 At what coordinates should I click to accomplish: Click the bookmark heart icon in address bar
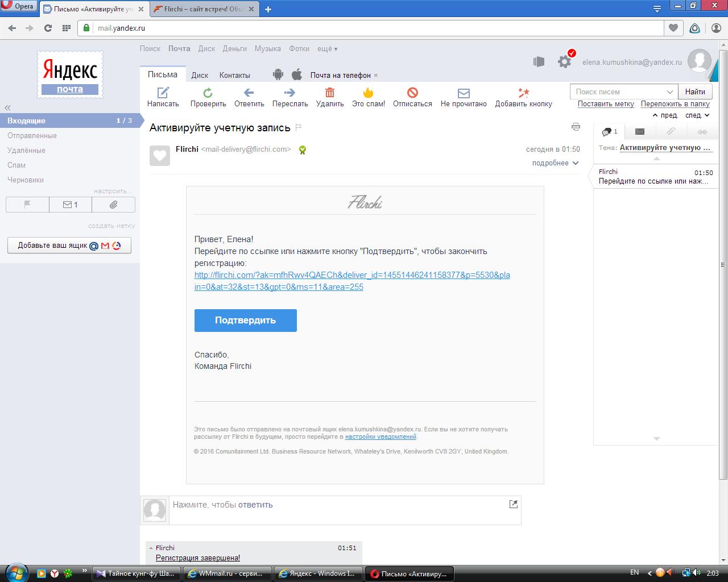coord(673,28)
